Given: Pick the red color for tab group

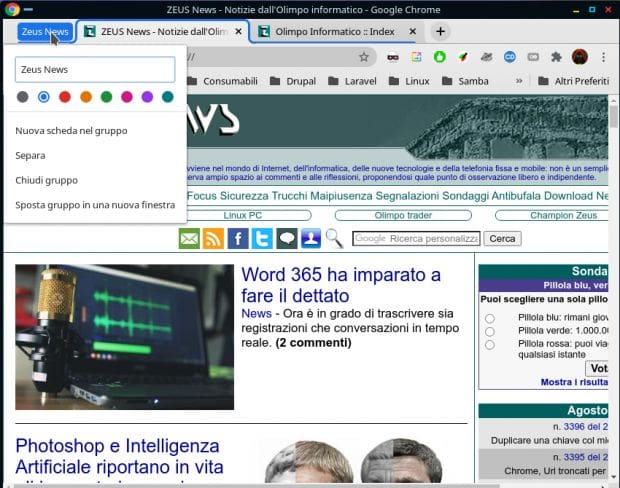Looking at the screenshot, I should 65,97.
